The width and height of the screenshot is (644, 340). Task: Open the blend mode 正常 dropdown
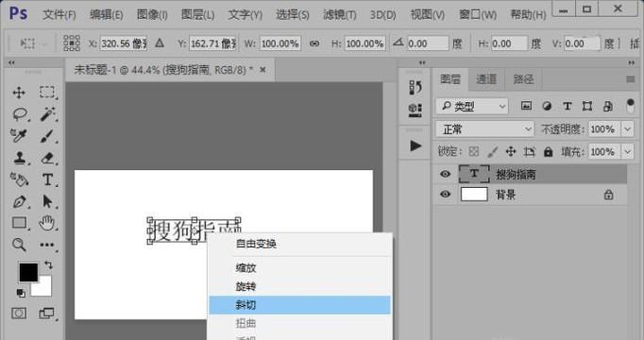(x=484, y=129)
